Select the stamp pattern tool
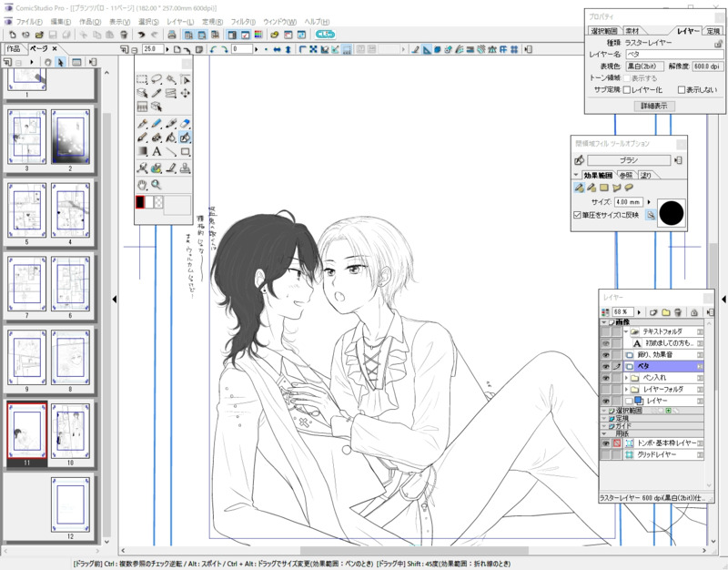 pos(185,168)
